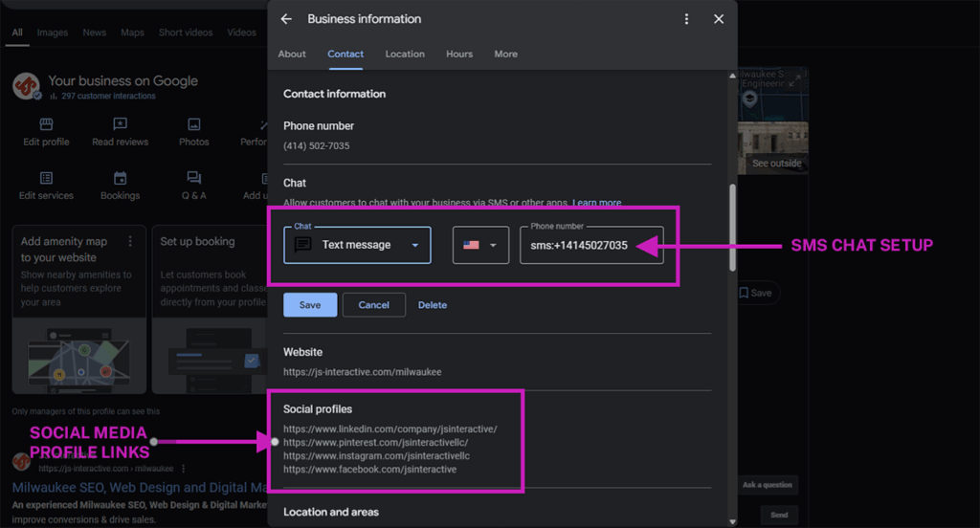Open the Q & A icon
The image size is (980, 528).
(x=194, y=178)
